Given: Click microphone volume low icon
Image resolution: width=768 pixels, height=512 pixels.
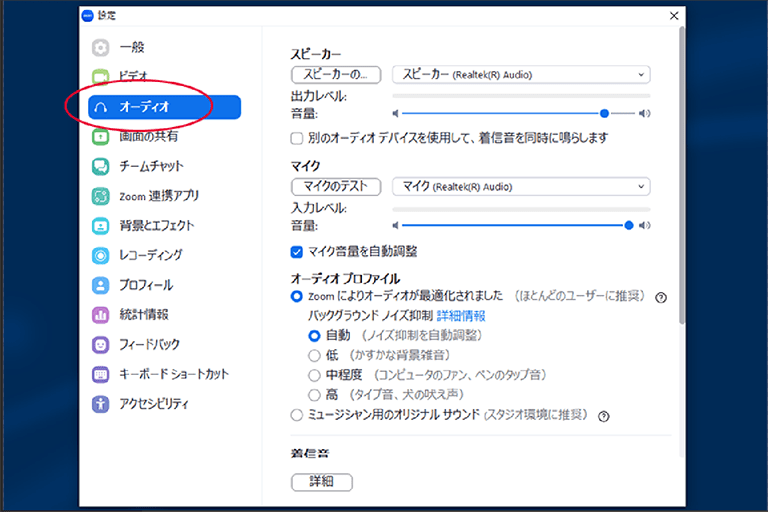Looking at the screenshot, I should (395, 225).
